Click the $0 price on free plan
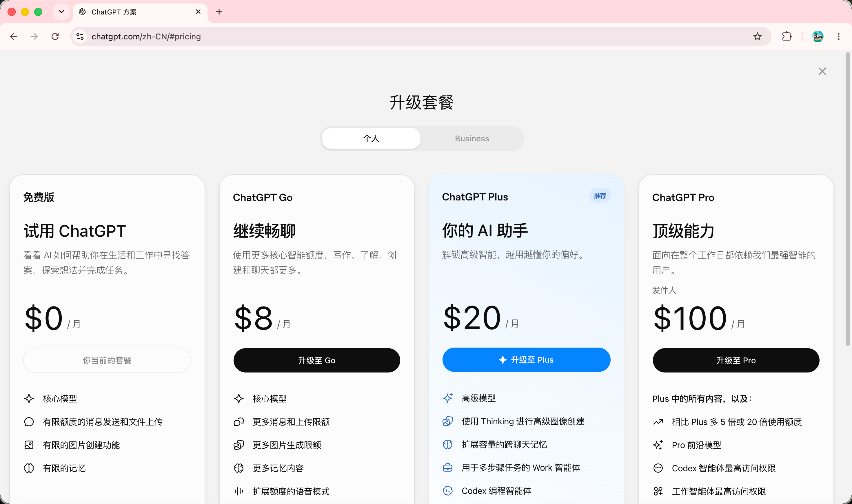The width and height of the screenshot is (852, 504). (x=44, y=318)
